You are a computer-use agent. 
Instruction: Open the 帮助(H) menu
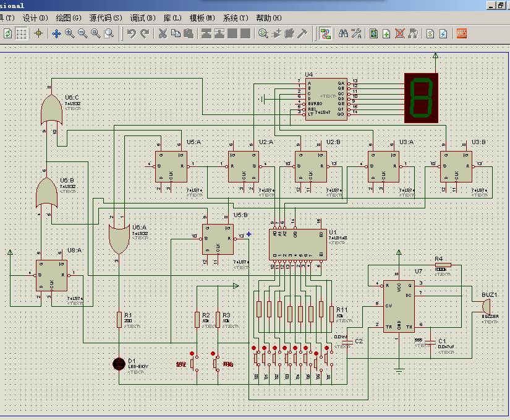click(269, 18)
